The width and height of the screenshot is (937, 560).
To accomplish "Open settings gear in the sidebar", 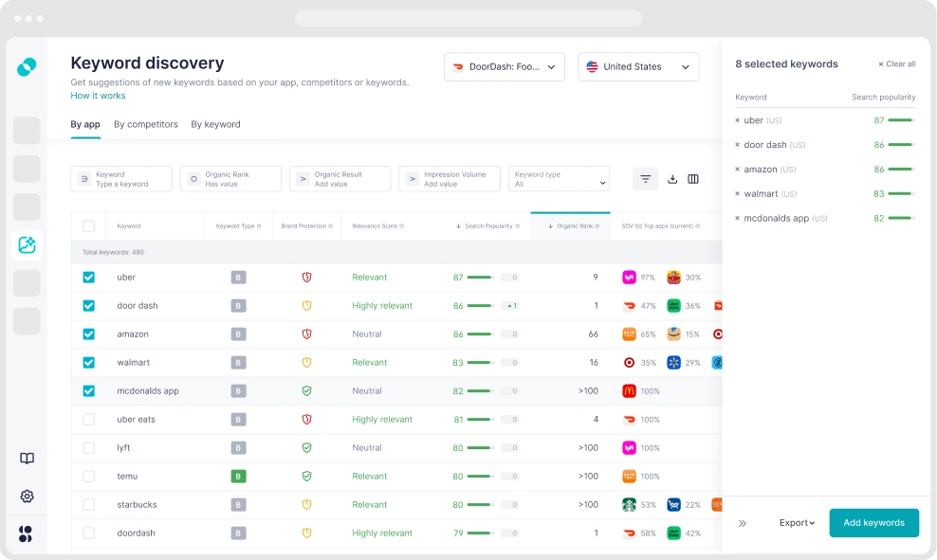I will point(27,497).
